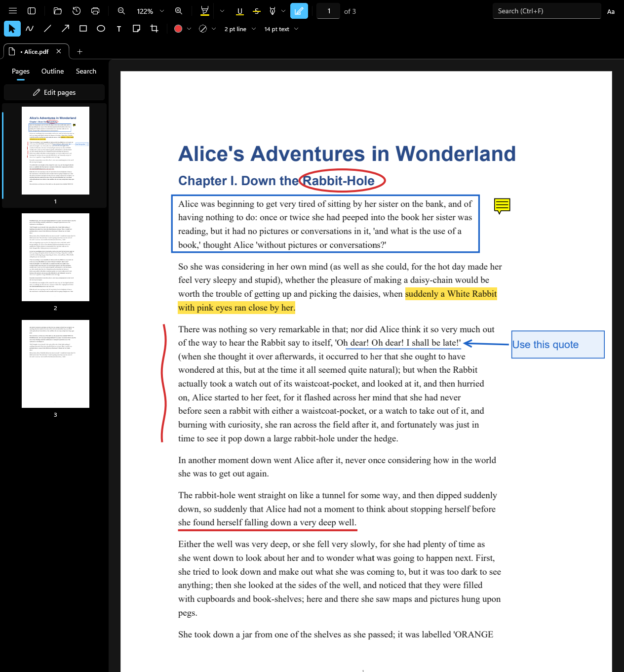Open recent files history icon

tap(77, 11)
